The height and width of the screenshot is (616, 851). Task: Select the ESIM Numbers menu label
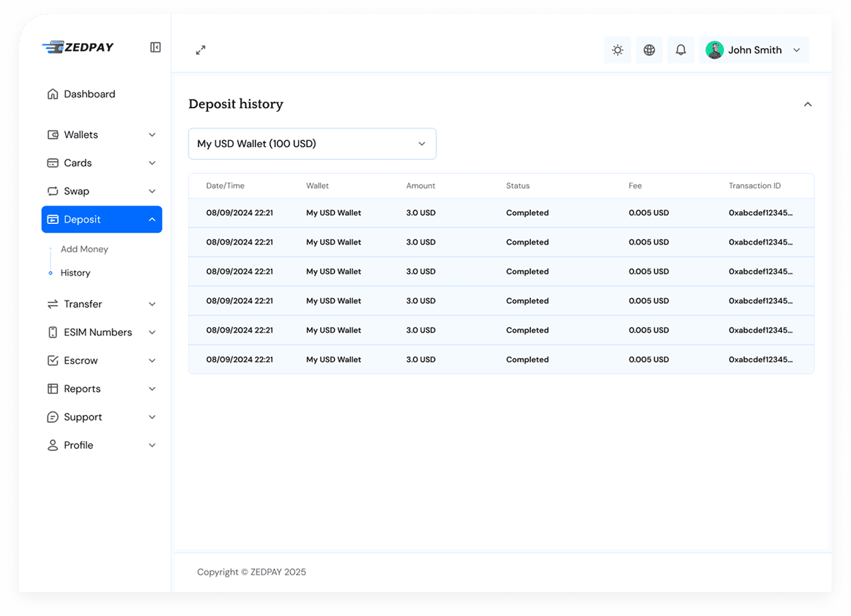[x=98, y=333]
